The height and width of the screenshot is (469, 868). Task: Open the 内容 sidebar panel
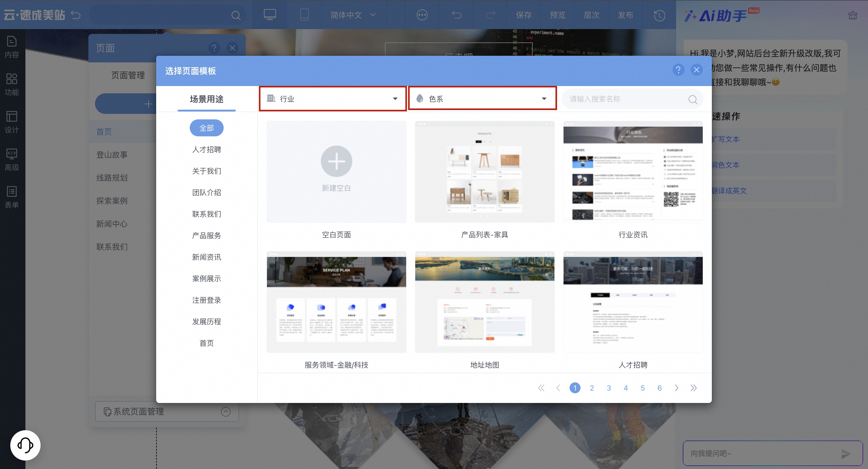[x=12, y=47]
